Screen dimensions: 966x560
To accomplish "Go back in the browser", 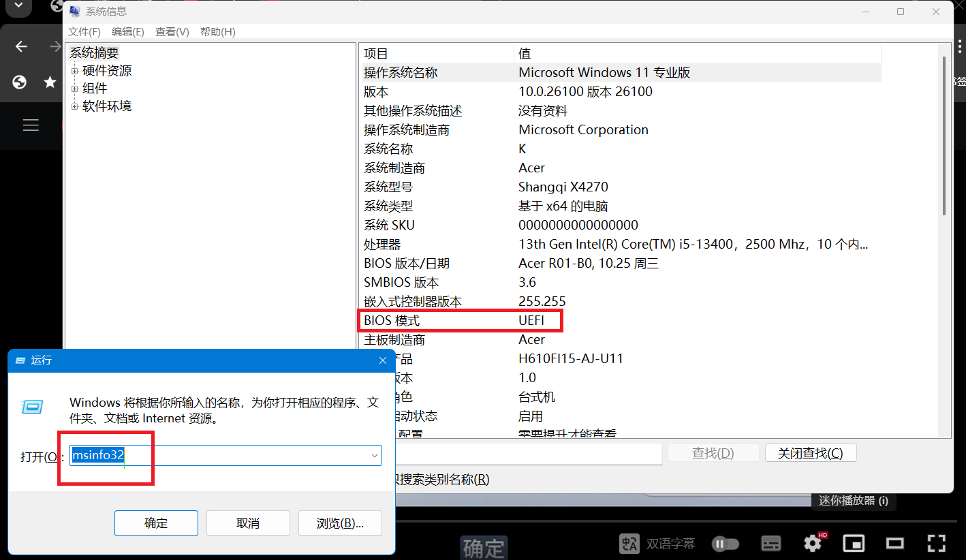I will click(x=21, y=46).
